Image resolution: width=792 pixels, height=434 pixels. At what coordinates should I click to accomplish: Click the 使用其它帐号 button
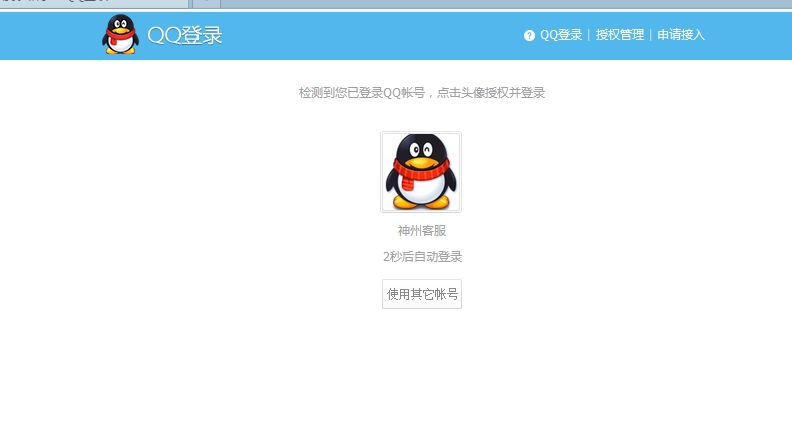(x=422, y=294)
